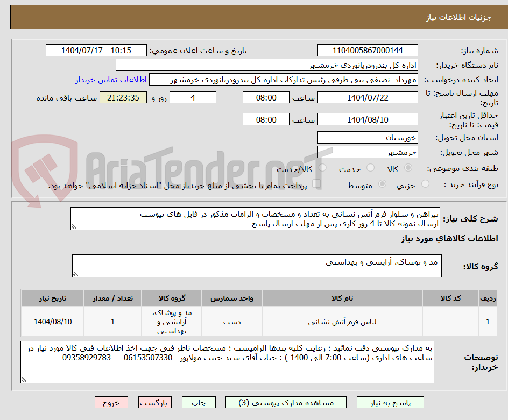508x420 pixels.
Task: Select the کالا radio option
Action: click(x=407, y=167)
